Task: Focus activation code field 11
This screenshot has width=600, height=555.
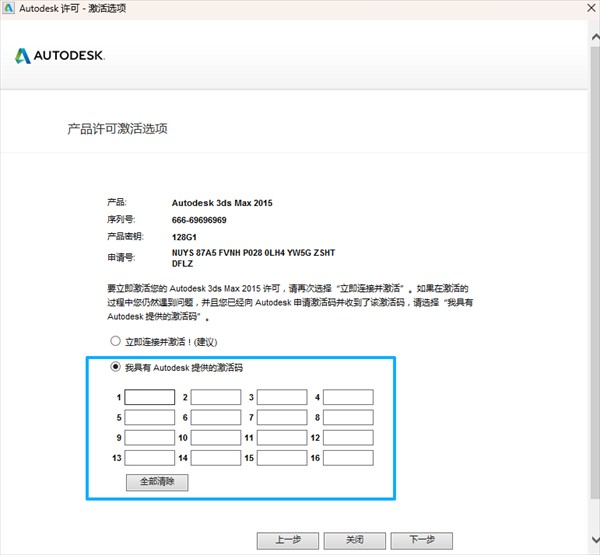Action: [282, 438]
